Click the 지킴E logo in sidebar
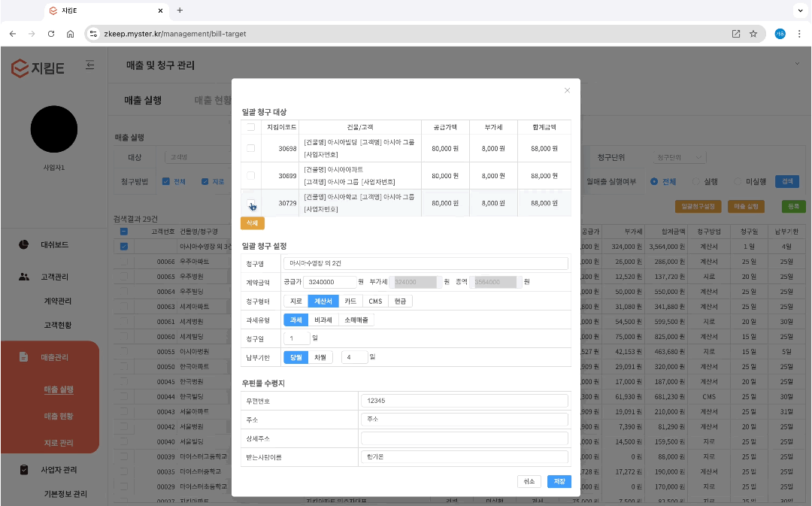The width and height of the screenshot is (812, 506). point(38,68)
